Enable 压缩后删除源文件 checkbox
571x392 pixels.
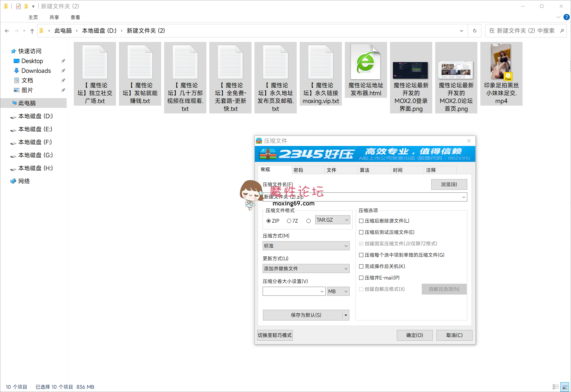click(361, 221)
